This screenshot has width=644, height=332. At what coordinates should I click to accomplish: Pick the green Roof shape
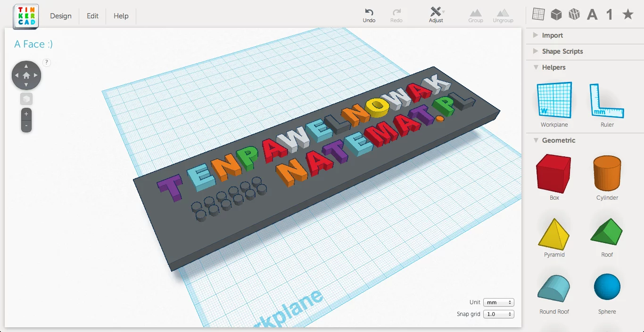point(607,237)
